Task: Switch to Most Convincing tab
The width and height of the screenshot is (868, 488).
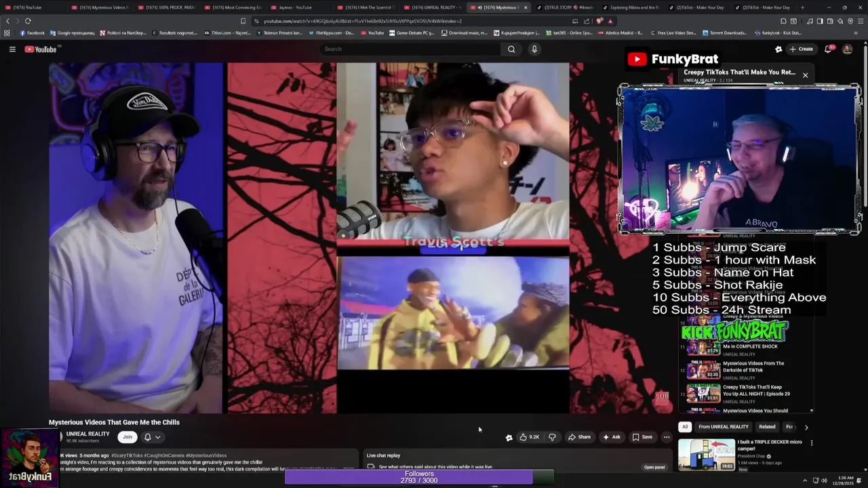Action: (x=231, y=7)
